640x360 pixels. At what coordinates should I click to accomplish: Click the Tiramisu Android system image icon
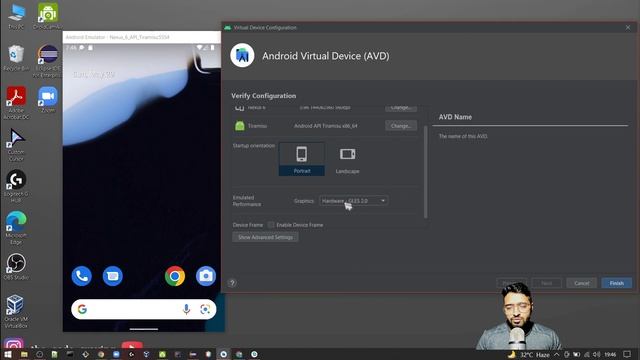[x=240, y=126]
